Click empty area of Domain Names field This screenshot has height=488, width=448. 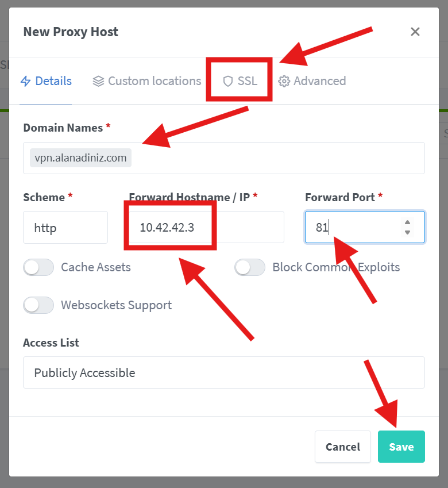[276, 158]
